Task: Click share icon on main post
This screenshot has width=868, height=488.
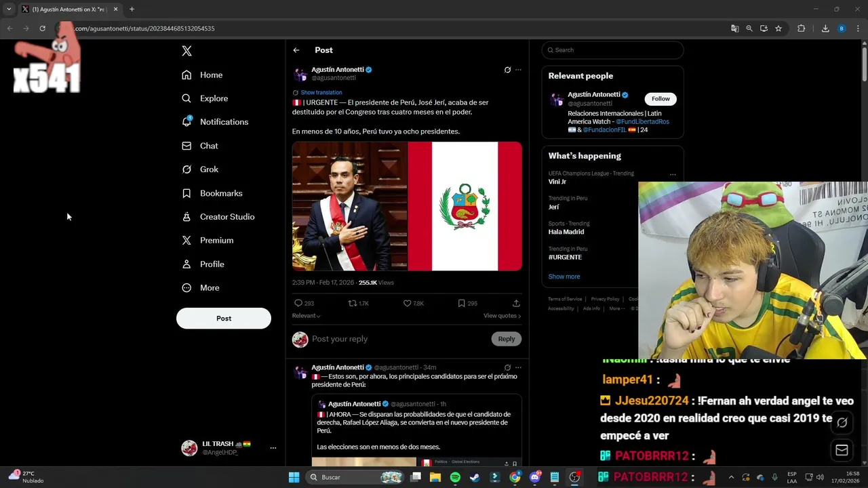Action: point(516,303)
